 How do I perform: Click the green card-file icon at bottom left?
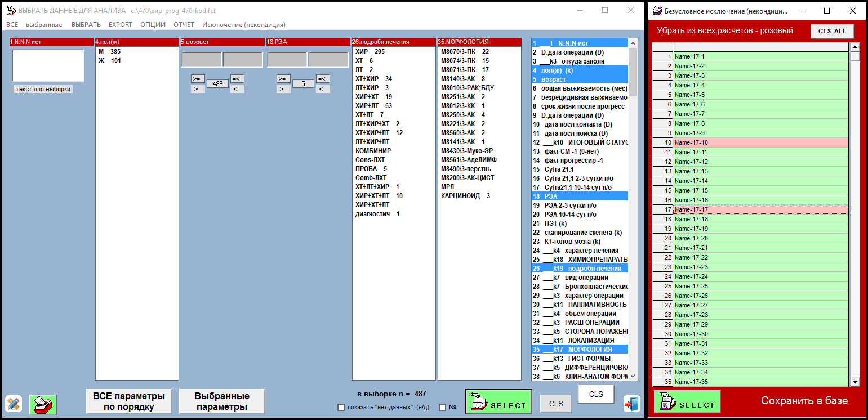pos(43,404)
